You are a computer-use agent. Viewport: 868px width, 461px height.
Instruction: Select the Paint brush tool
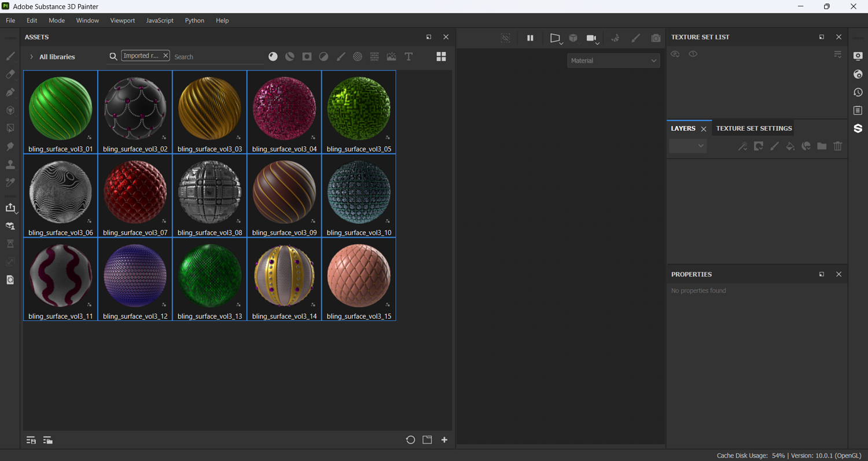[x=10, y=56]
